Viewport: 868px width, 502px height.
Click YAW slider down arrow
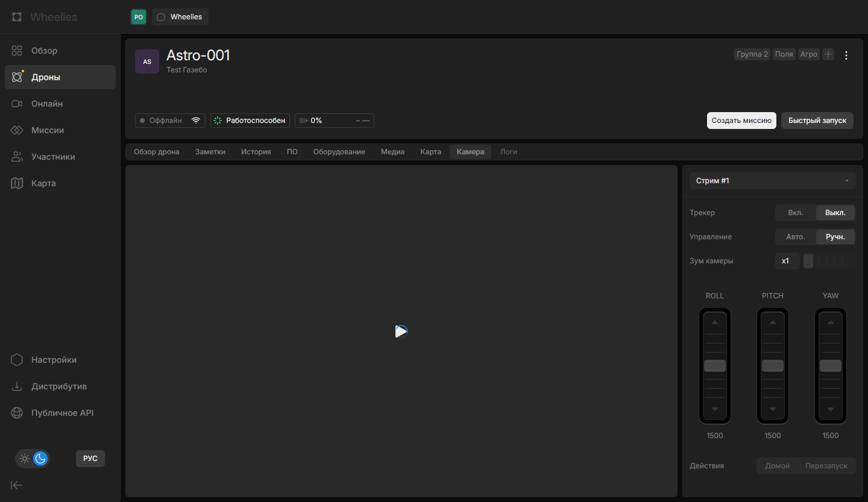tap(831, 409)
